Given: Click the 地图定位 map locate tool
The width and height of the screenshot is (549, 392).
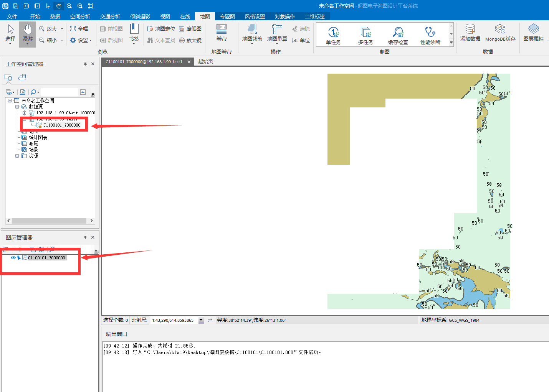Looking at the screenshot, I should pyautogui.click(x=161, y=29).
